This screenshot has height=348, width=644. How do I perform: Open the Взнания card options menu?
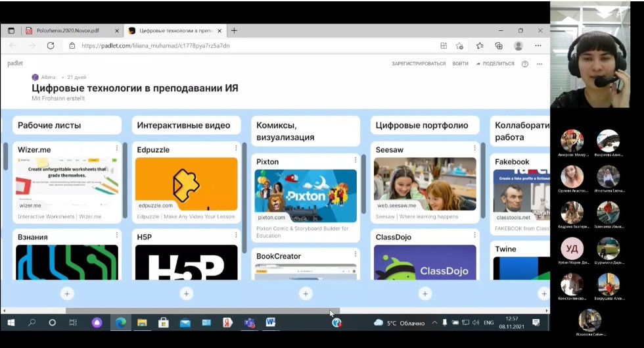tap(117, 235)
